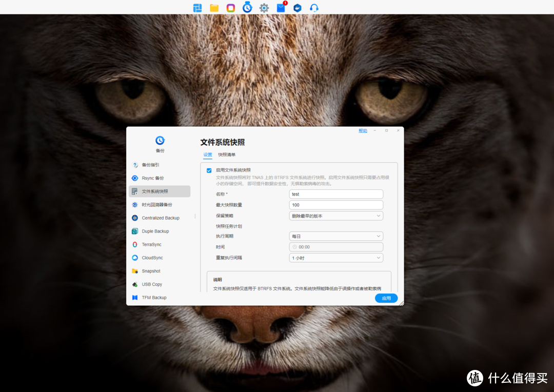Open CloudSync in the sidebar

(152, 258)
